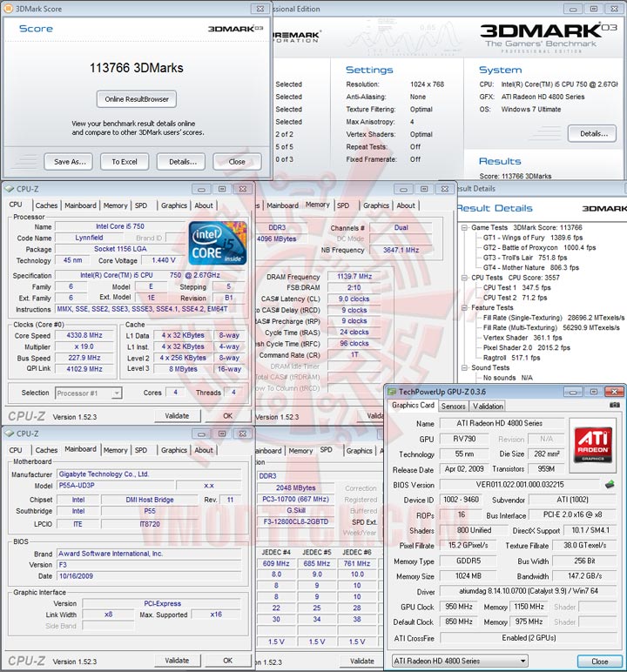Viewport: 627px width, 672px height.
Task: Minimize the TechPowerUp GPU-Z window
Action: click(572, 392)
